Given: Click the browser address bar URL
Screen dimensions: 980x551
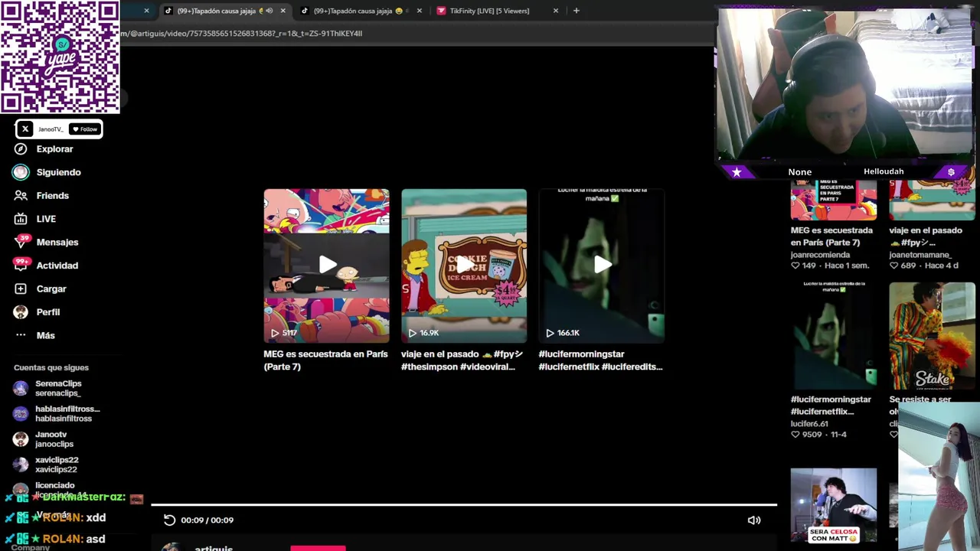Looking at the screenshot, I should [x=241, y=34].
